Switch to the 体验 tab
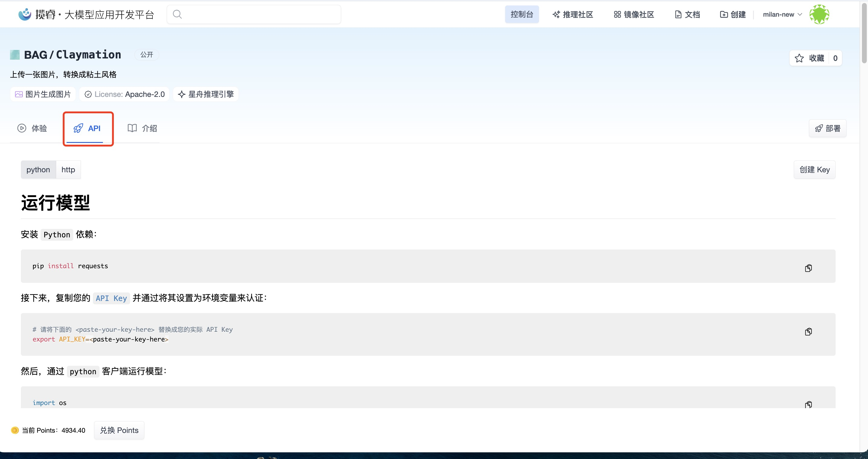 [x=32, y=128]
